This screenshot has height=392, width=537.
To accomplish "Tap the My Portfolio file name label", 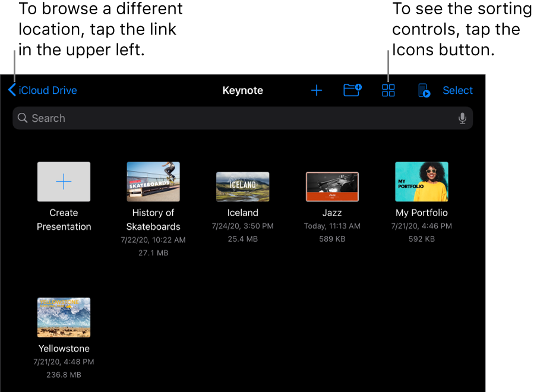I will click(422, 213).
